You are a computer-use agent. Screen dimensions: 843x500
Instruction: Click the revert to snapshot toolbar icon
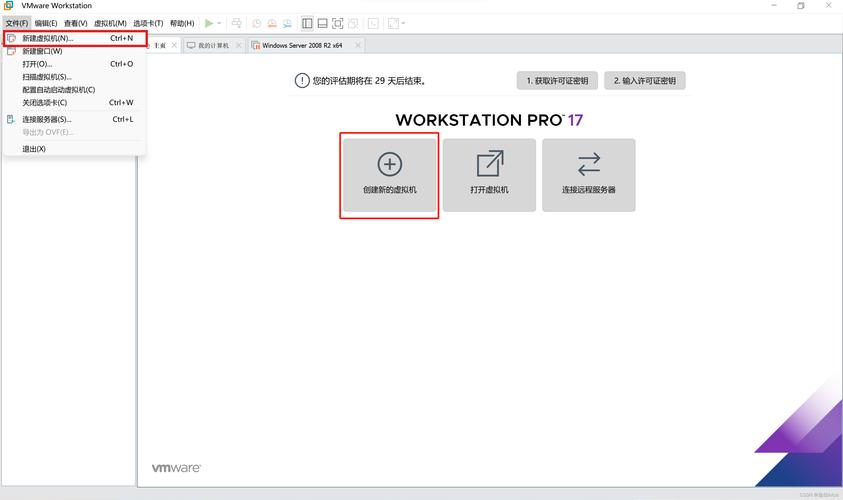(x=272, y=23)
